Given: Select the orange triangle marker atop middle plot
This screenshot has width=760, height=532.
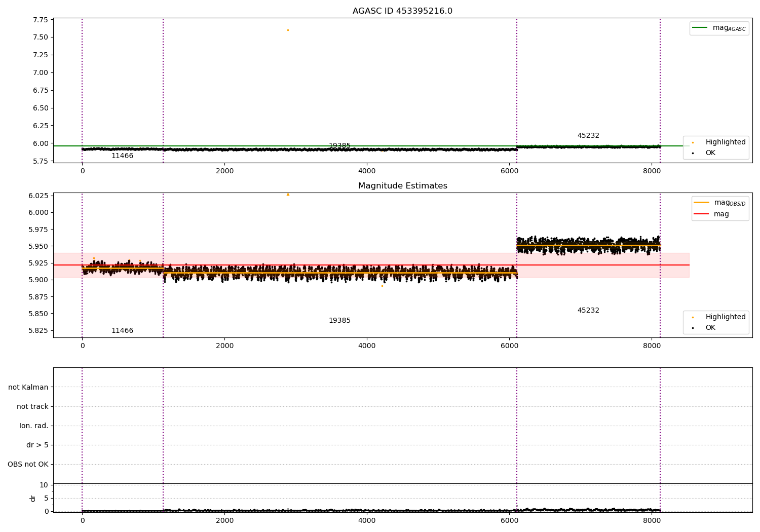Looking at the screenshot, I should (x=288, y=195).
